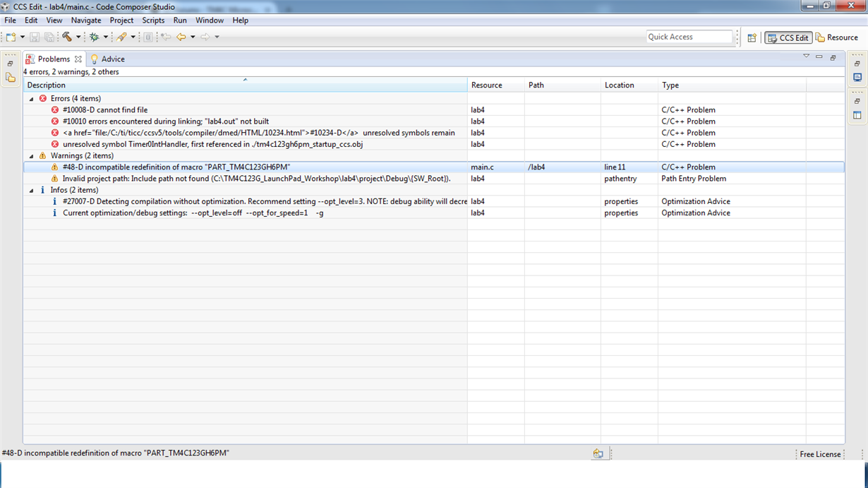Minimize the Problems view panel
Viewport: 868px width, 488px height.
point(819,56)
